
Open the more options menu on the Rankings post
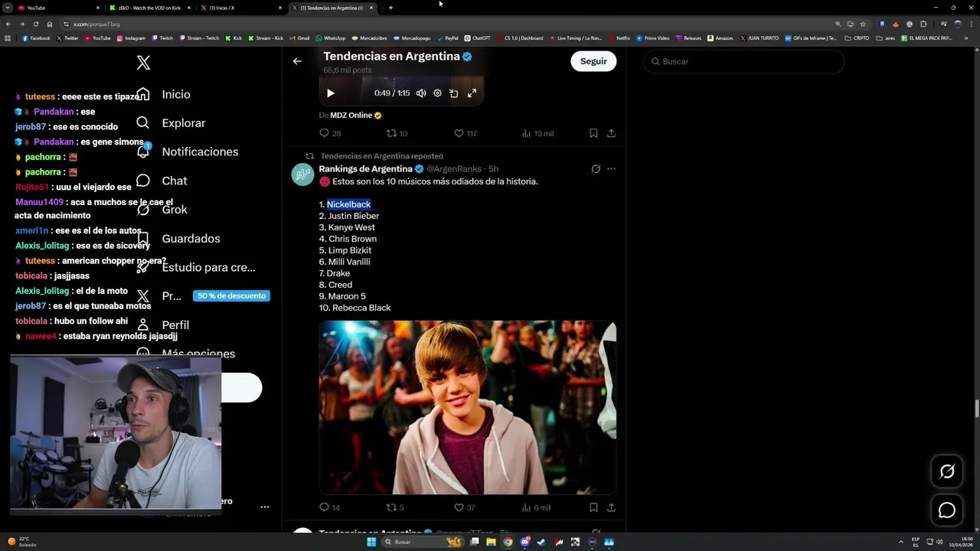coord(611,169)
